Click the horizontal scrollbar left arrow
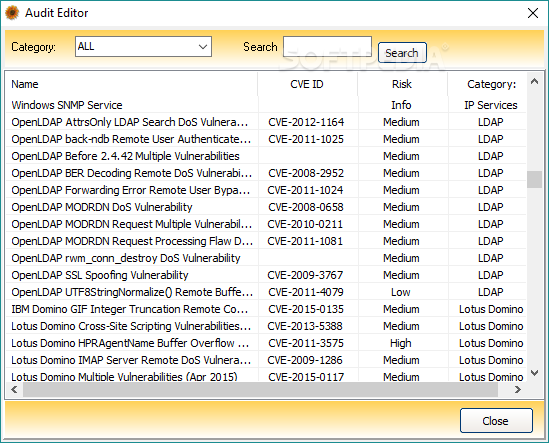Screen dimensions: 549x443 (14, 389)
